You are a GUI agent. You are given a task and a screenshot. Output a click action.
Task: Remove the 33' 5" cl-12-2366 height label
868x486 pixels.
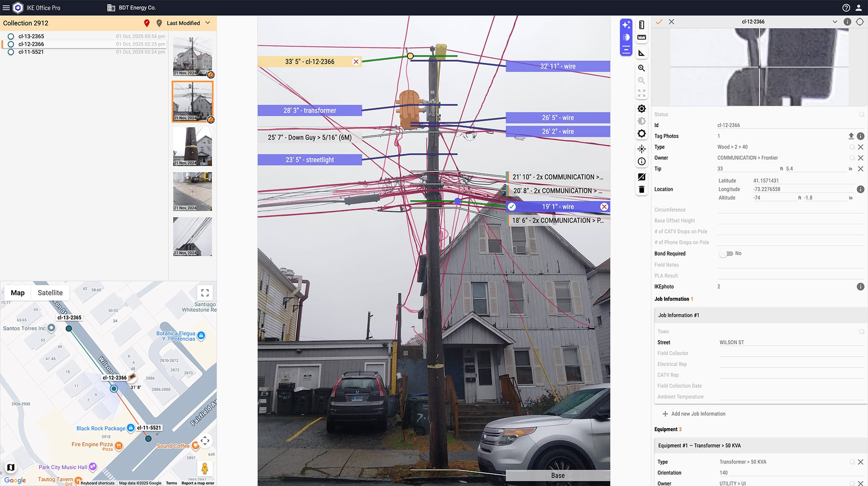coord(356,62)
